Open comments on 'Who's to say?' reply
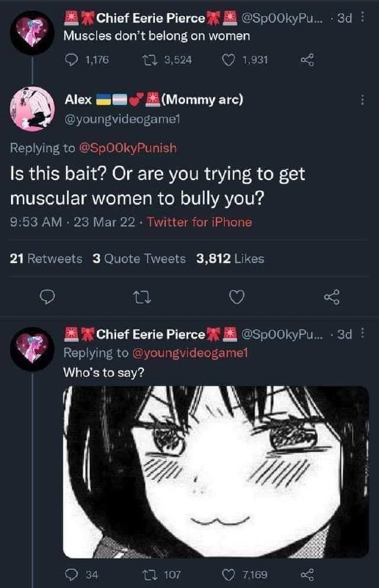The height and width of the screenshot is (588, 379). coord(82,575)
